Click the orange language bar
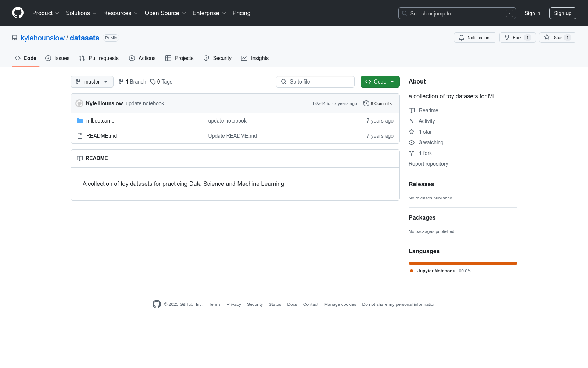588x368 pixels. pos(463,263)
